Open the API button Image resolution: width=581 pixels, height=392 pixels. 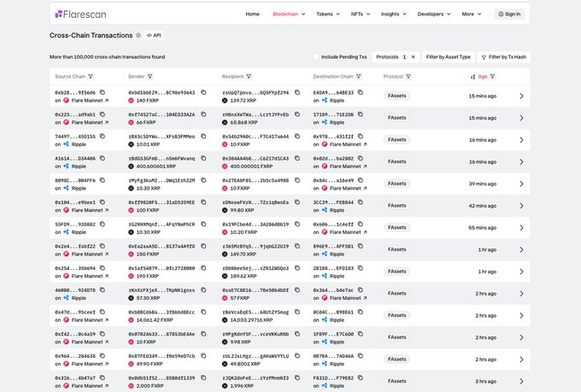click(x=154, y=35)
